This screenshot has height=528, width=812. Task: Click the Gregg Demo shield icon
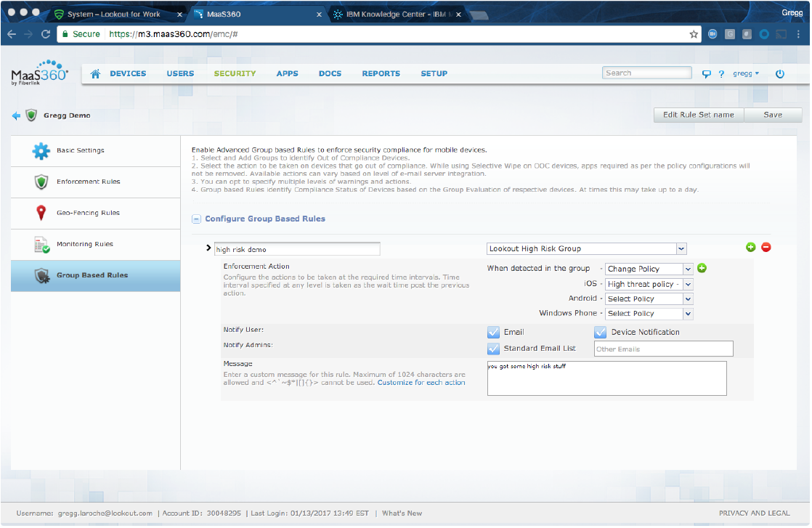pyautogui.click(x=31, y=115)
